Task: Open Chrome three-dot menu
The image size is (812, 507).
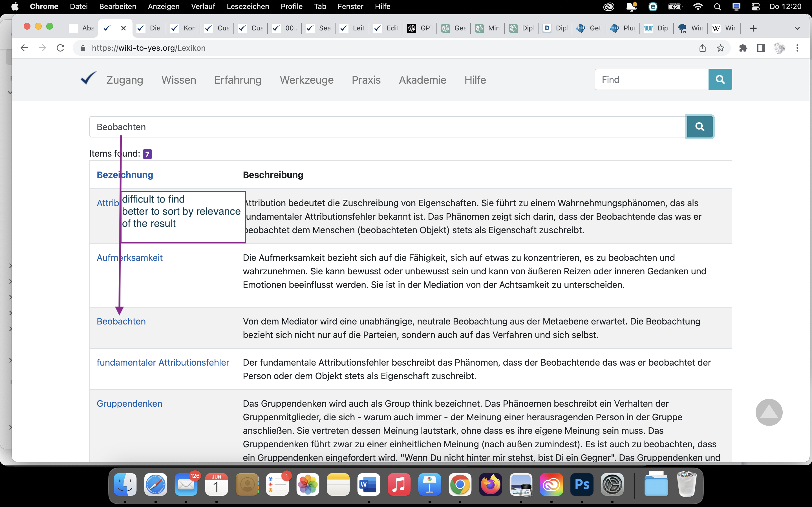Action: tap(797, 48)
